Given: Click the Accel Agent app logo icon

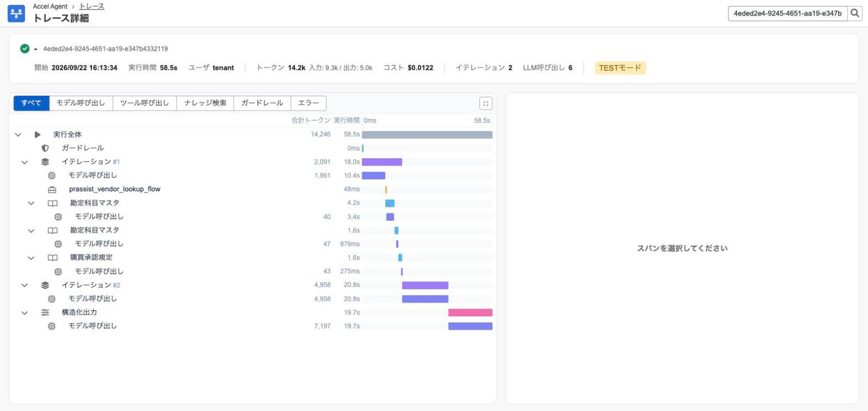Looking at the screenshot, I should (16, 14).
